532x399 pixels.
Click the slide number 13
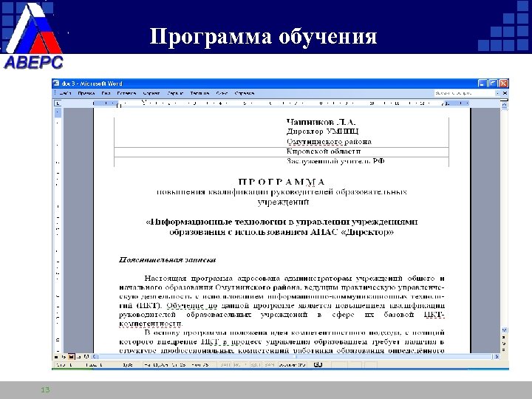point(45,389)
